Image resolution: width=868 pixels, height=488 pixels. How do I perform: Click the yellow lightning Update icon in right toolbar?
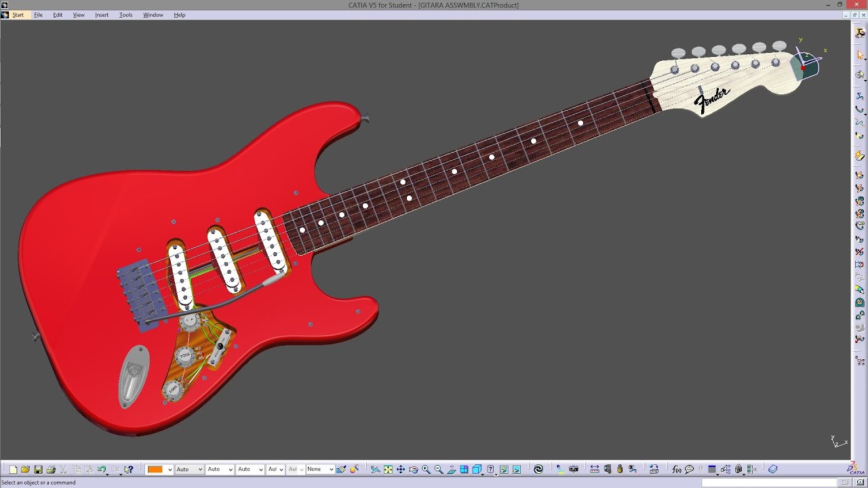861,156
